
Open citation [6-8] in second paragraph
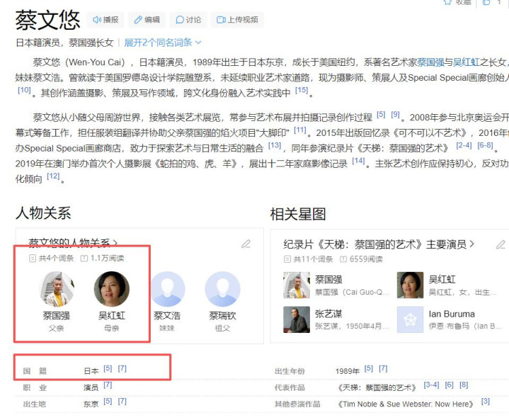485,145
